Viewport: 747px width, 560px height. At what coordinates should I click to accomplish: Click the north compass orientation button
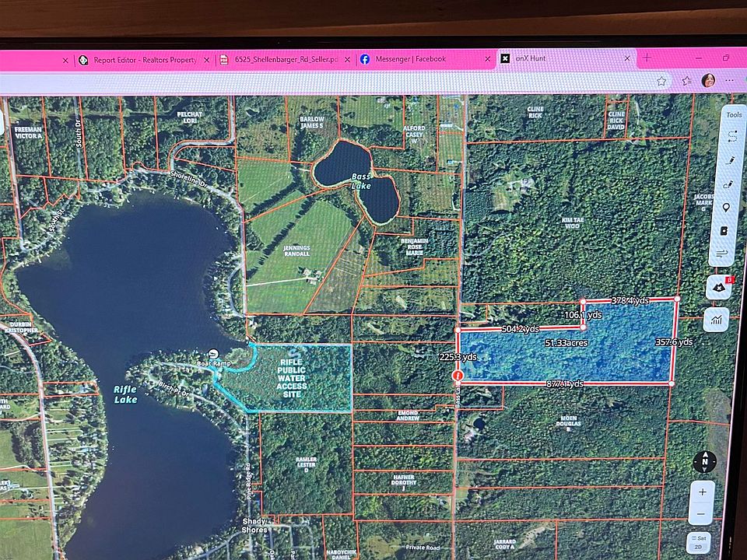click(x=704, y=461)
